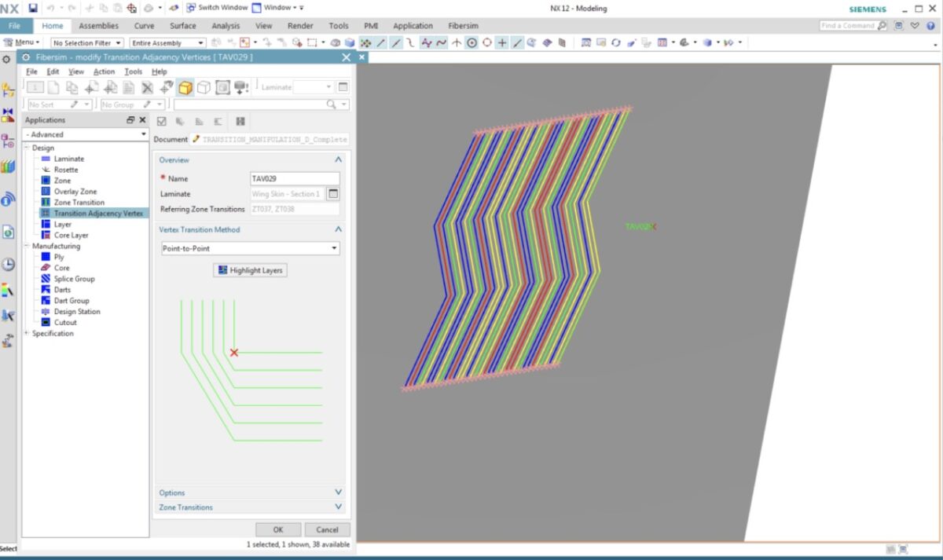The height and width of the screenshot is (560, 943).
Task: Open the No Sort dropdown
Action: pos(60,104)
